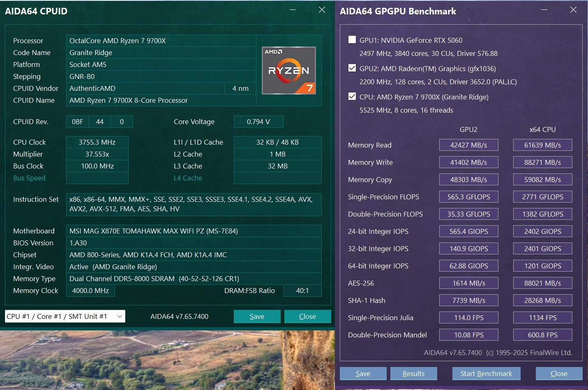Start Benchmark in GPGPU window
588x390 pixels.
[486, 374]
